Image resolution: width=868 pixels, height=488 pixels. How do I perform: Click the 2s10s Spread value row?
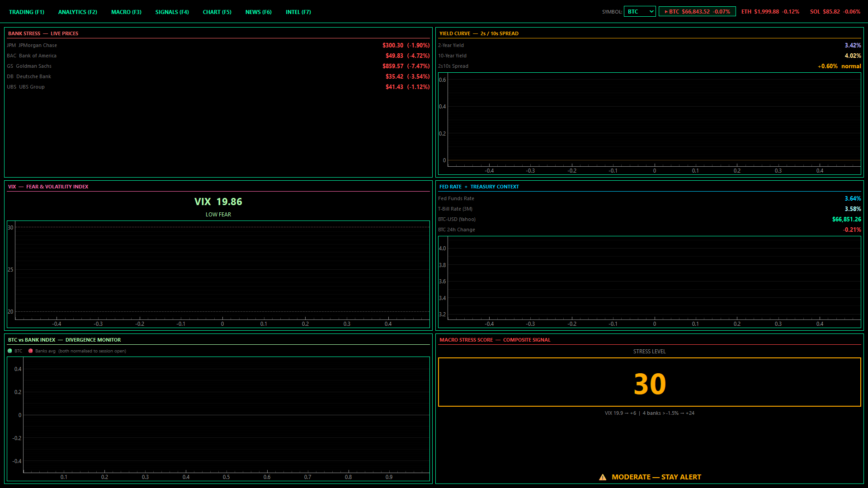coord(649,66)
